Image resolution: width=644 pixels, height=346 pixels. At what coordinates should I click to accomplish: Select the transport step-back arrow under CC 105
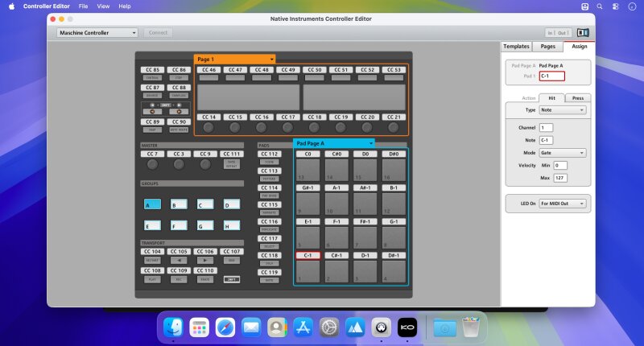coord(179,260)
